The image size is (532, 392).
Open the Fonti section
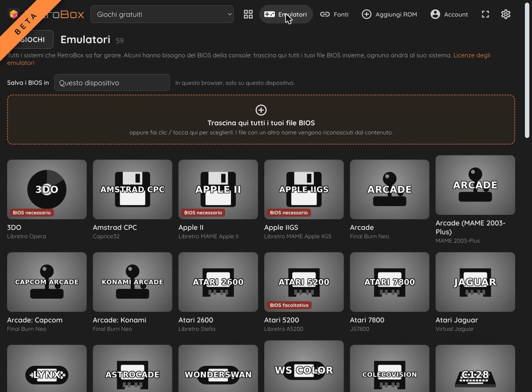pos(335,14)
